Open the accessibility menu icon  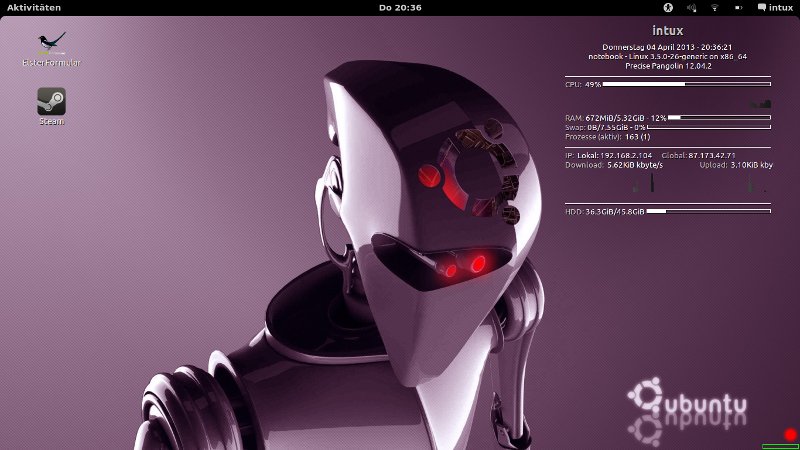point(668,8)
